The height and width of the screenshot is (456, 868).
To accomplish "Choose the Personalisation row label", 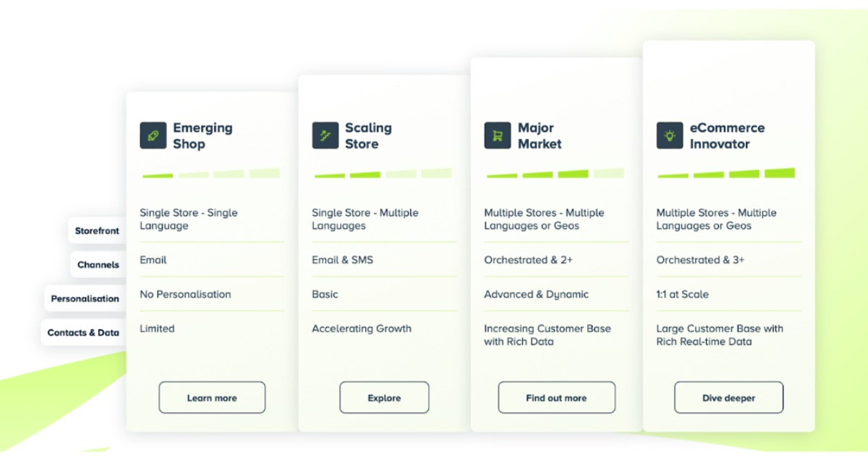I will click(x=85, y=298).
